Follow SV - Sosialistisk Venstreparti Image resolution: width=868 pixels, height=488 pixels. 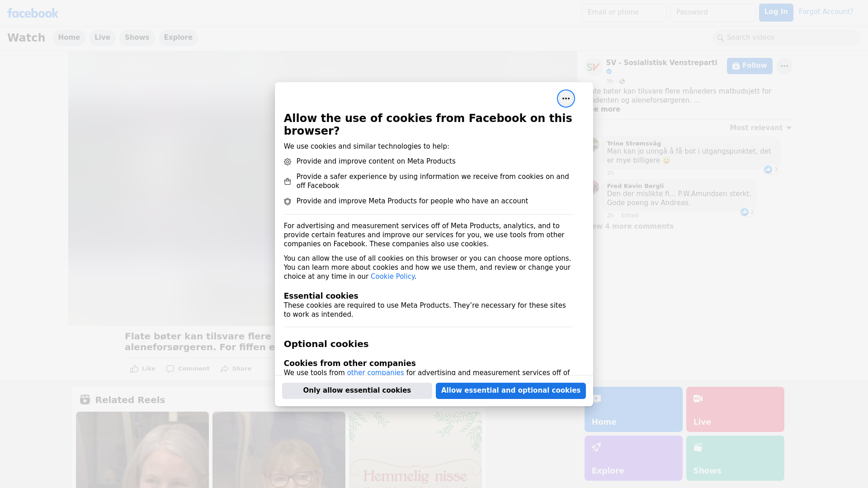750,66
